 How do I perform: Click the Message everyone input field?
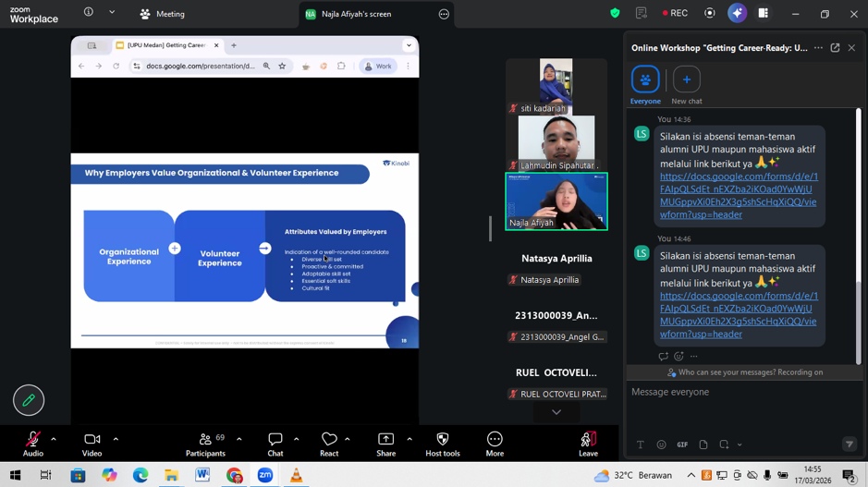pos(740,392)
